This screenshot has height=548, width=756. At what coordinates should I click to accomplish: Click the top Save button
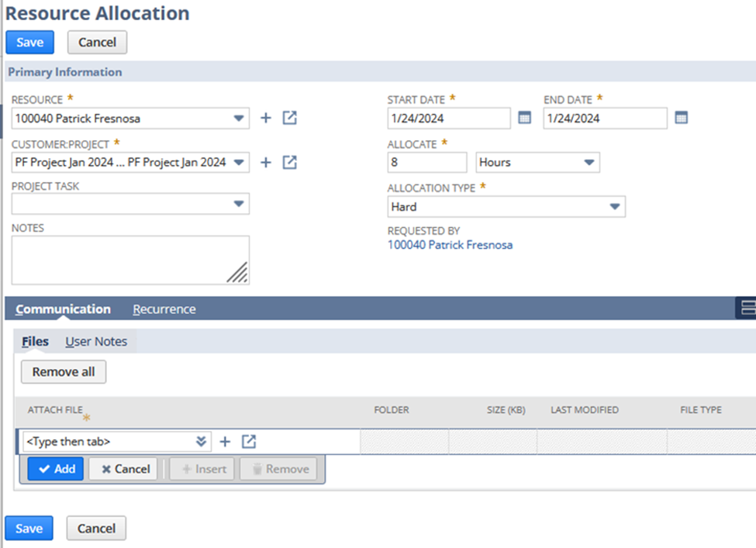[30, 43]
